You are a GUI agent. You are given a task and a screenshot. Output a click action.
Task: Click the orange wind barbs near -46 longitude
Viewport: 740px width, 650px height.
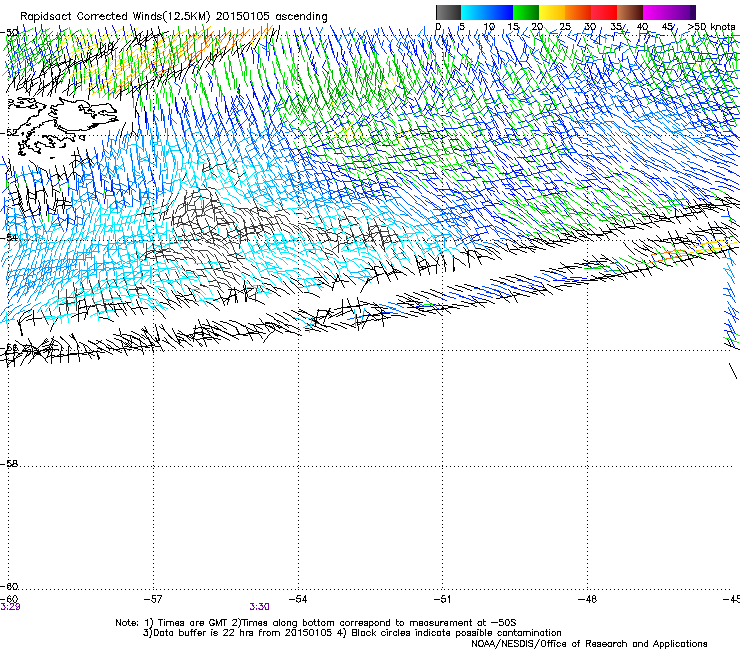click(670, 255)
